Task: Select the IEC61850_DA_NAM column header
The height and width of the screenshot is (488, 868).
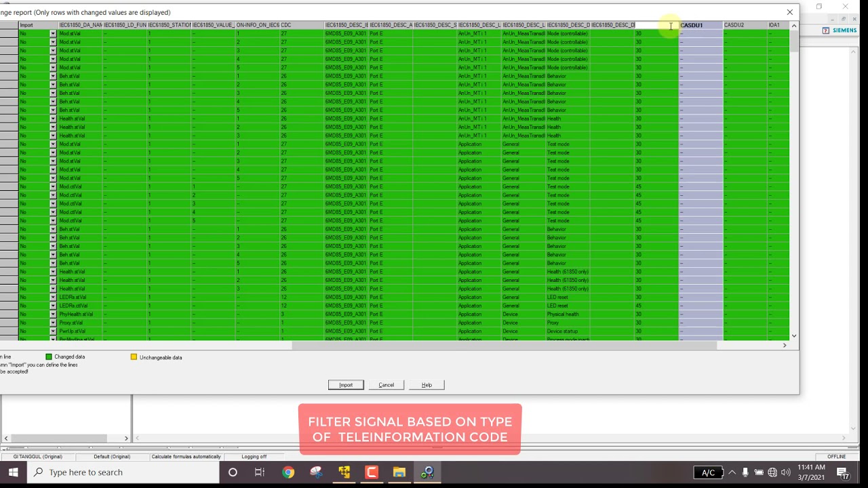Action: [x=80, y=25]
